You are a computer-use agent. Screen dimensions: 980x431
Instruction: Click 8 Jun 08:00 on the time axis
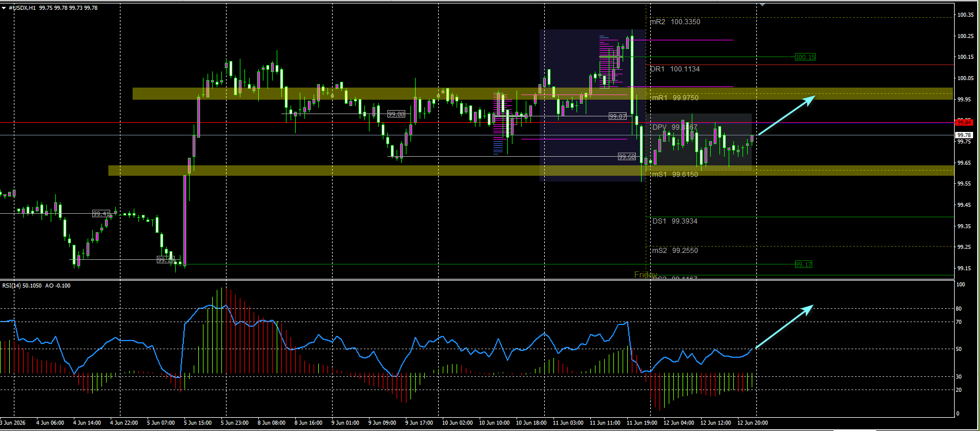(272, 423)
